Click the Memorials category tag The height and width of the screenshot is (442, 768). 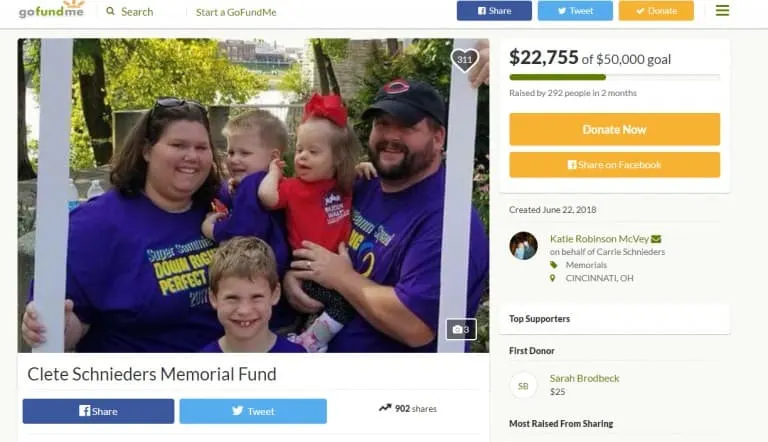586,265
